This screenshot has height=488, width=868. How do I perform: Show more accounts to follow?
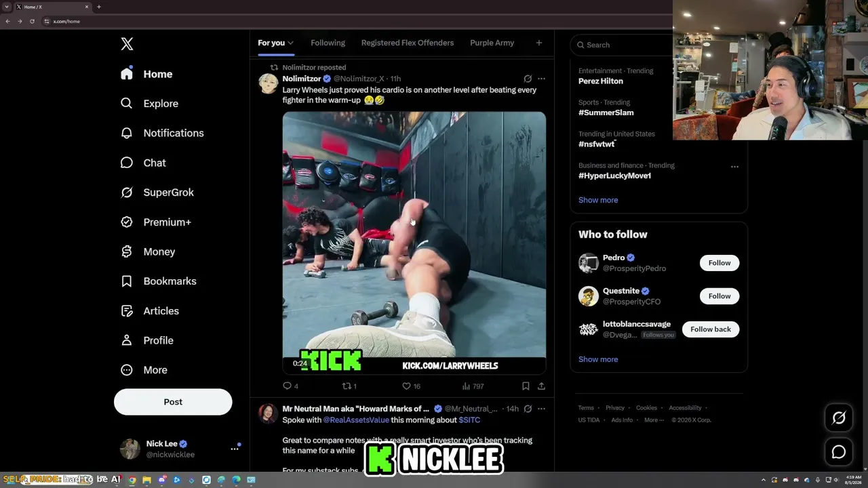click(598, 359)
